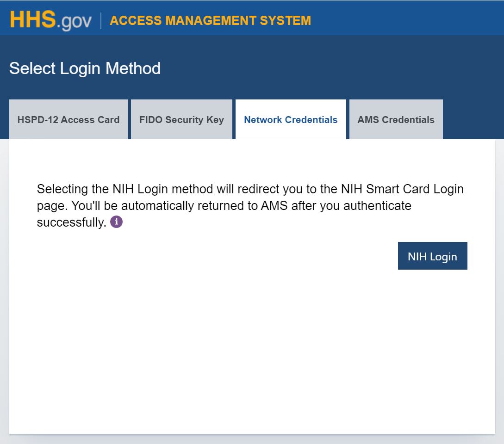The image size is (504, 444).
Task: Open the HSPD-12 Access Card tab
Action: (x=68, y=120)
